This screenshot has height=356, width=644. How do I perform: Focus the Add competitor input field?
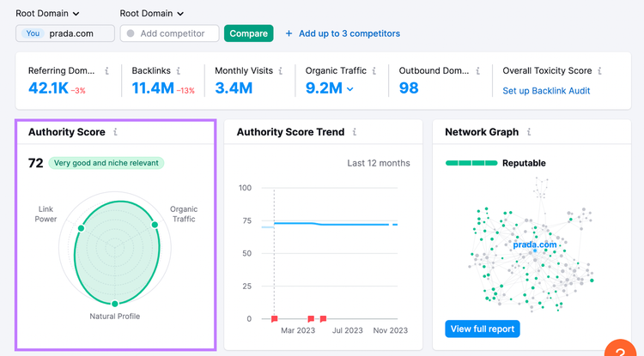pyautogui.click(x=170, y=33)
